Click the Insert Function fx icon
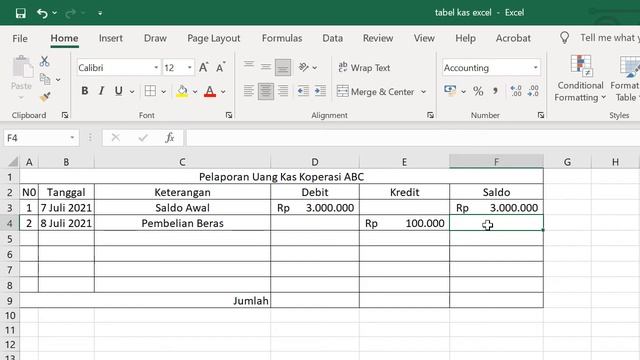The width and height of the screenshot is (640, 360). [x=170, y=138]
